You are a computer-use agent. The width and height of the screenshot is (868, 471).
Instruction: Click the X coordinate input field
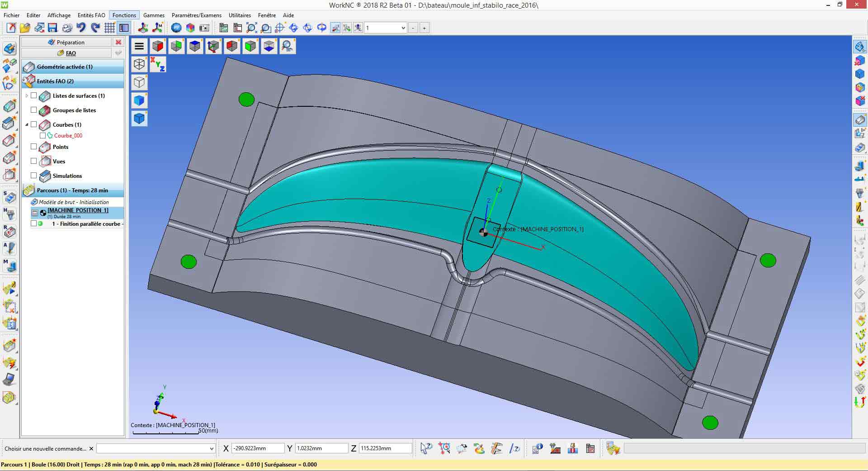coord(258,448)
